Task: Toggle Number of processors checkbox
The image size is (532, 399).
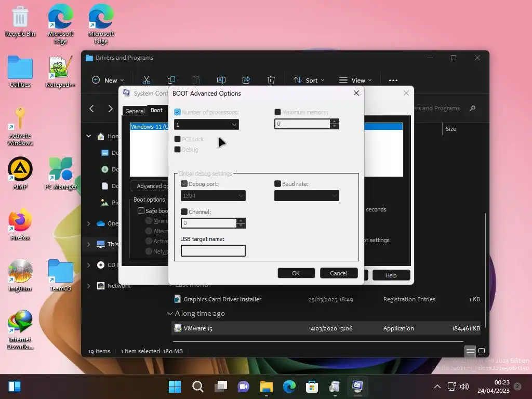Action: click(178, 112)
